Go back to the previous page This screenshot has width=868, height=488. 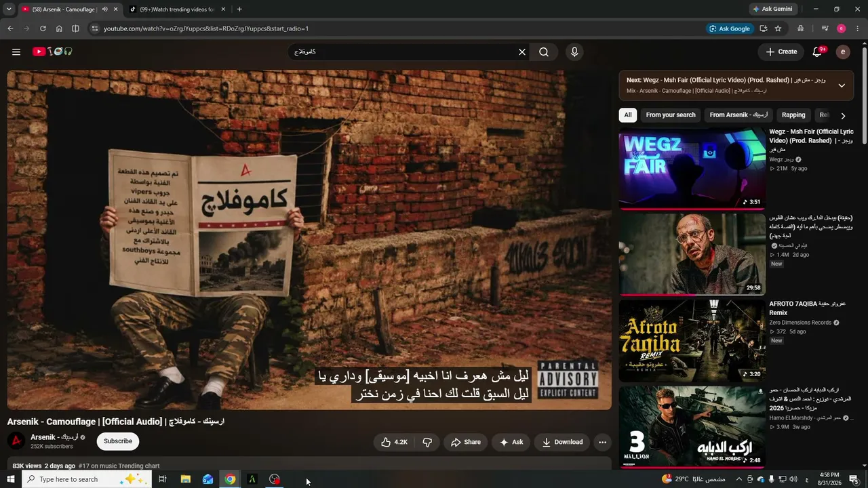click(x=10, y=28)
